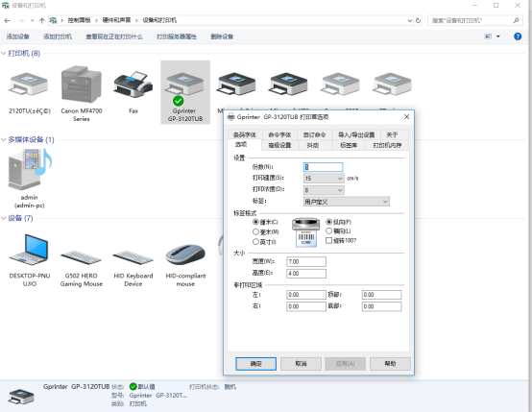Image resolution: width=532 pixels, height=412 pixels.
Task: Enable the 旋转180° rotate checkbox
Action: pyautogui.click(x=328, y=240)
